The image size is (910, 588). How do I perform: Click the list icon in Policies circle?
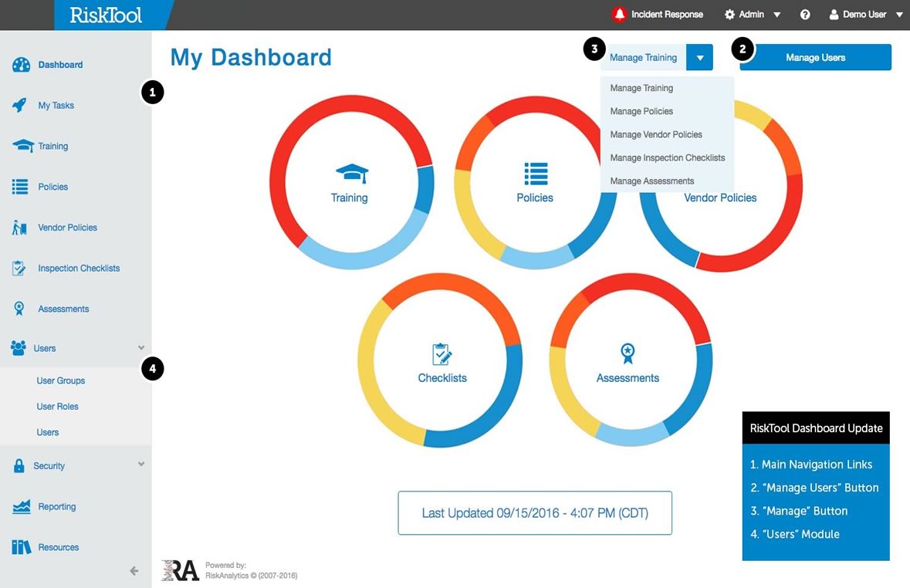coord(536,174)
